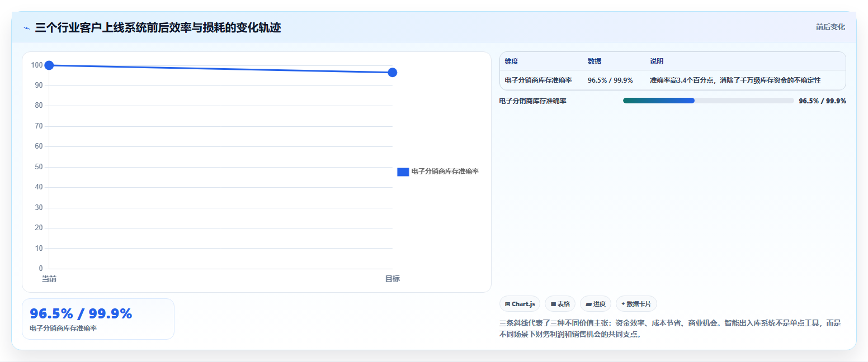868x362 pixels.
Task: Click the 前后变化 badge in the header
Action: point(830,27)
